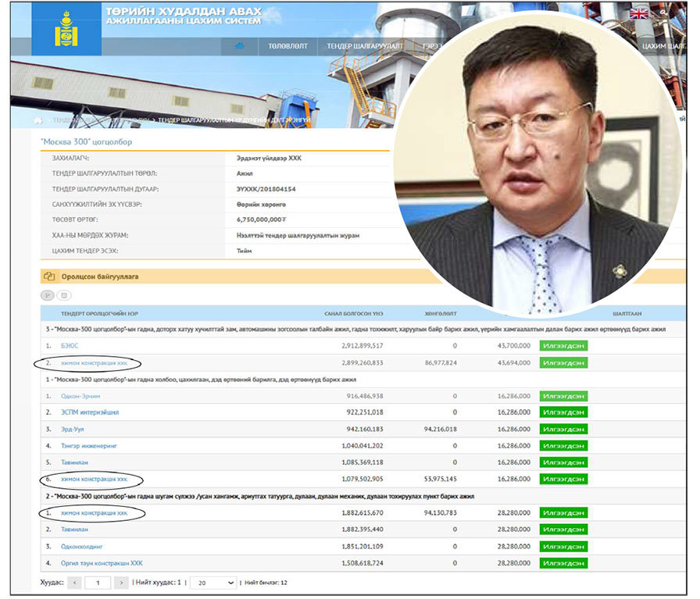Go to previous page arrow
Screen dimensions: 700x599
click(x=74, y=583)
